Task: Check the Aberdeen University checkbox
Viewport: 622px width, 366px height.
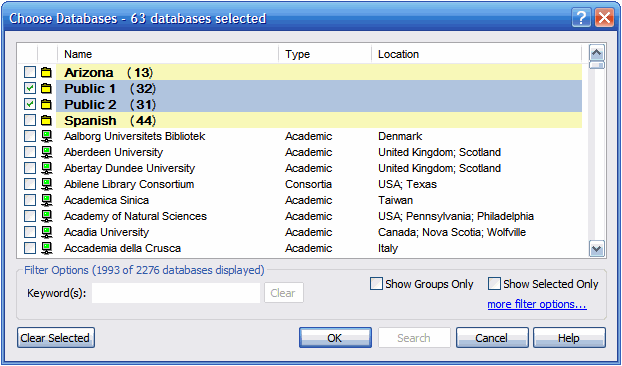Action: (x=30, y=152)
